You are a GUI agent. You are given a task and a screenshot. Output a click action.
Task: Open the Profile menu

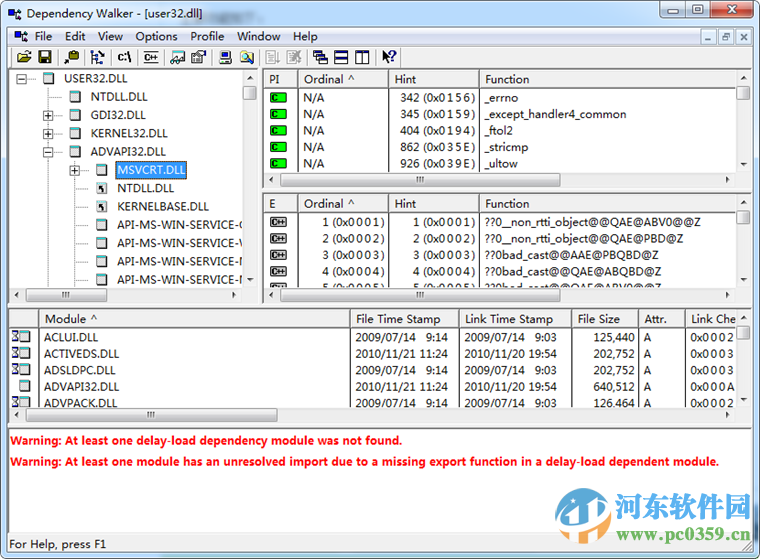click(207, 36)
